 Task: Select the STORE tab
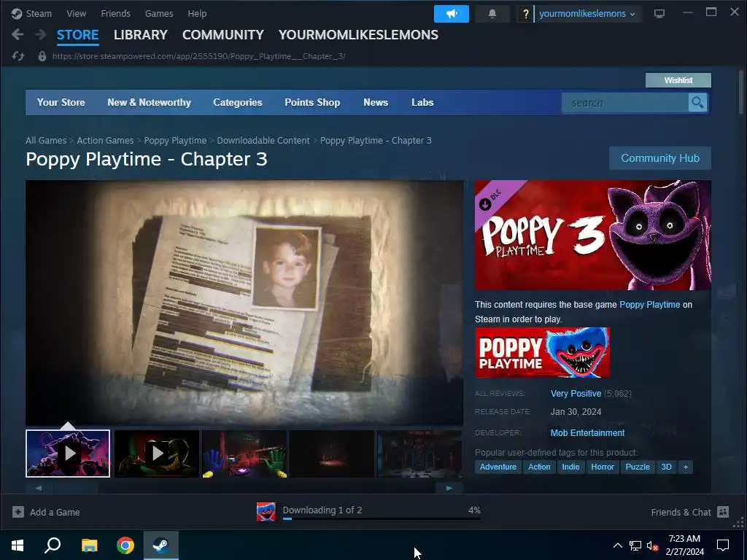(77, 35)
